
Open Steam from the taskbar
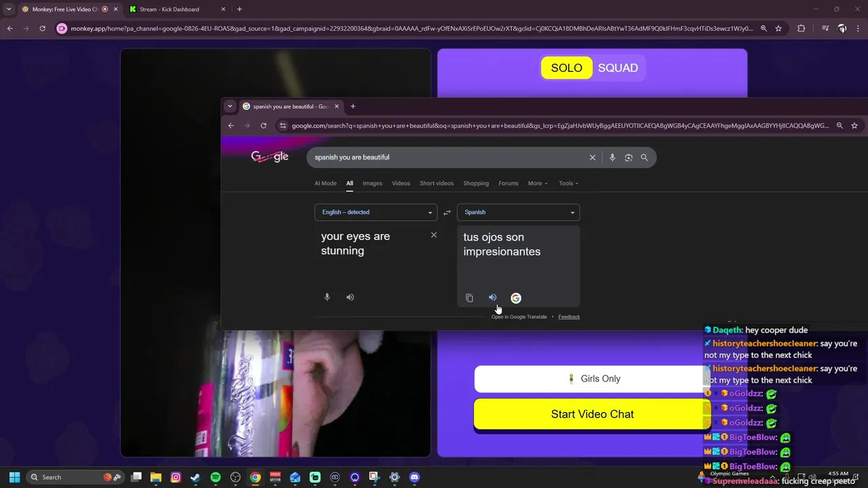195,477
